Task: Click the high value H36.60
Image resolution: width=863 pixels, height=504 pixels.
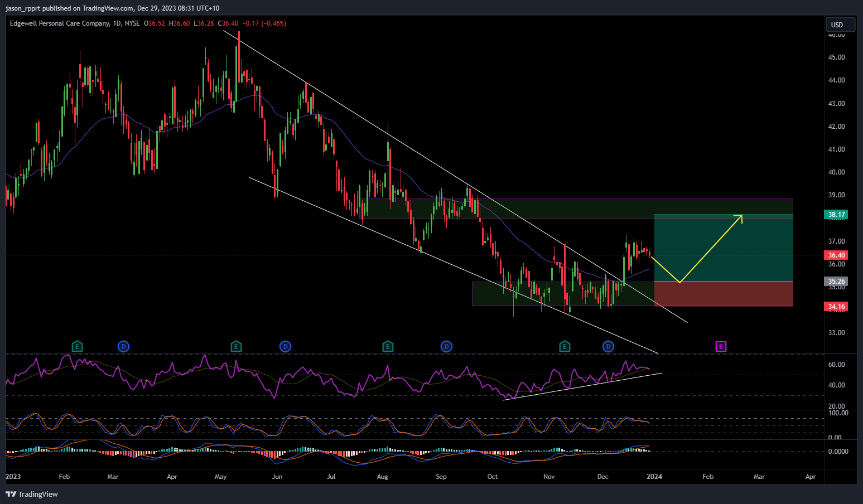Action: [180, 23]
